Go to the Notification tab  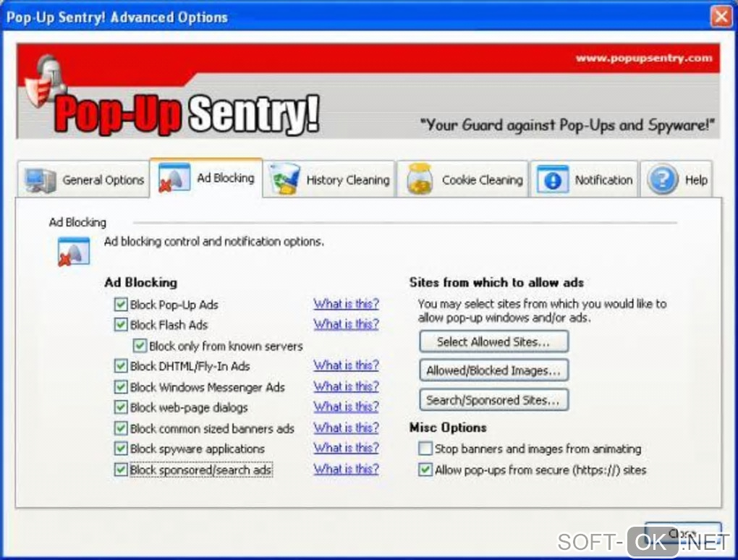[584, 179]
